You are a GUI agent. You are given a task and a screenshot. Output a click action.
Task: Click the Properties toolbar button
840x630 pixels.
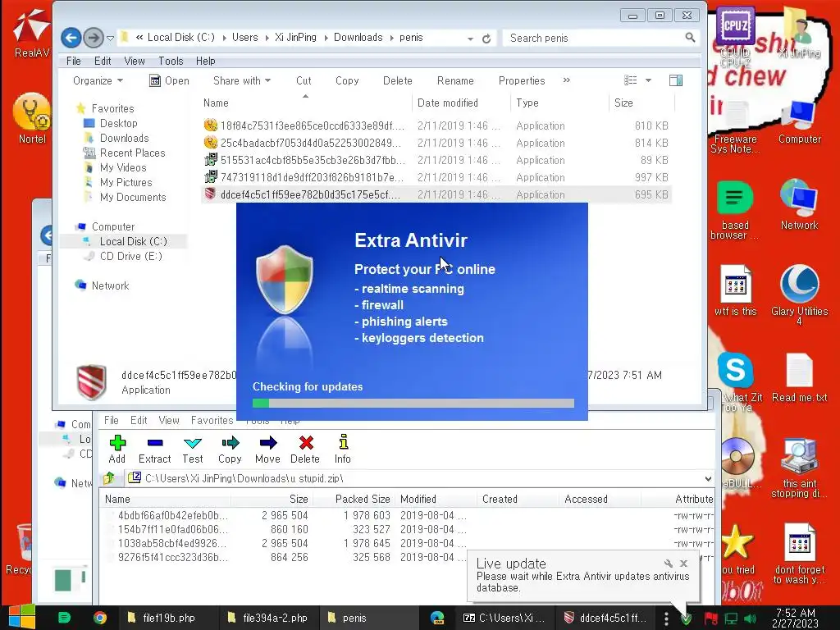pos(521,80)
